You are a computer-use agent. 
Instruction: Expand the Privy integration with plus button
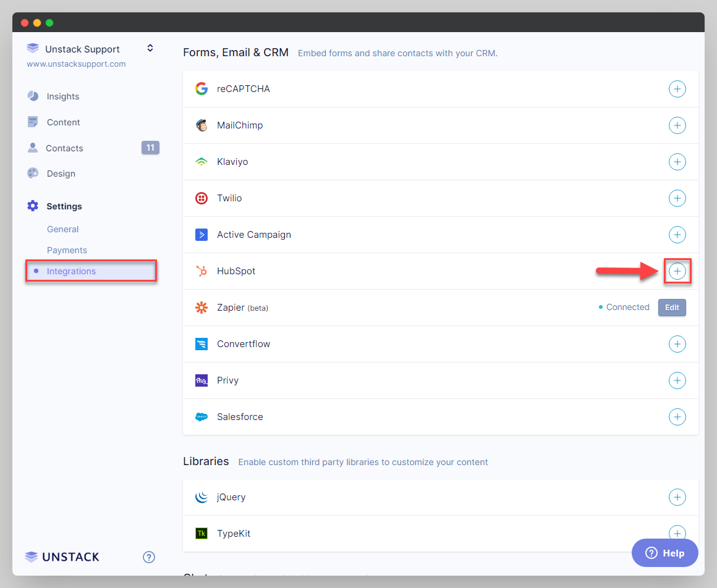click(677, 380)
